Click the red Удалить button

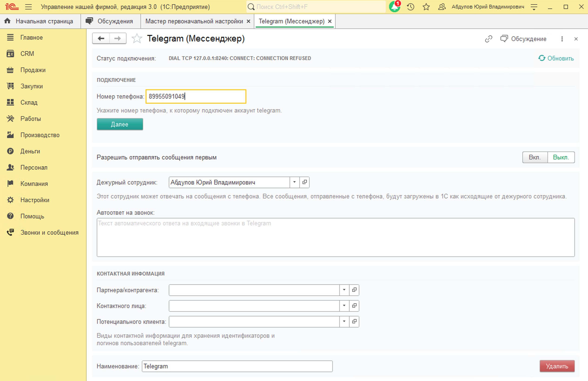click(x=557, y=366)
